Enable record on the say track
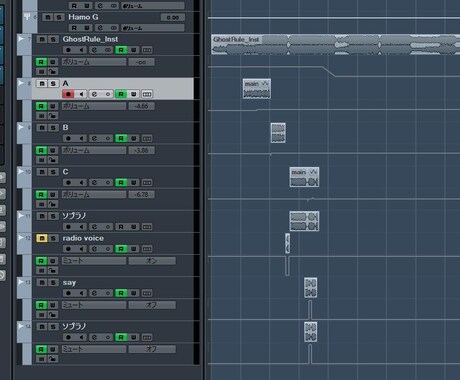Screen dimensions: 460x380 point(68,293)
